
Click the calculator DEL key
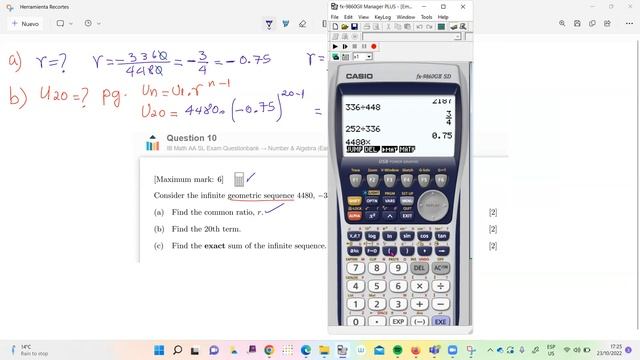tap(419, 268)
